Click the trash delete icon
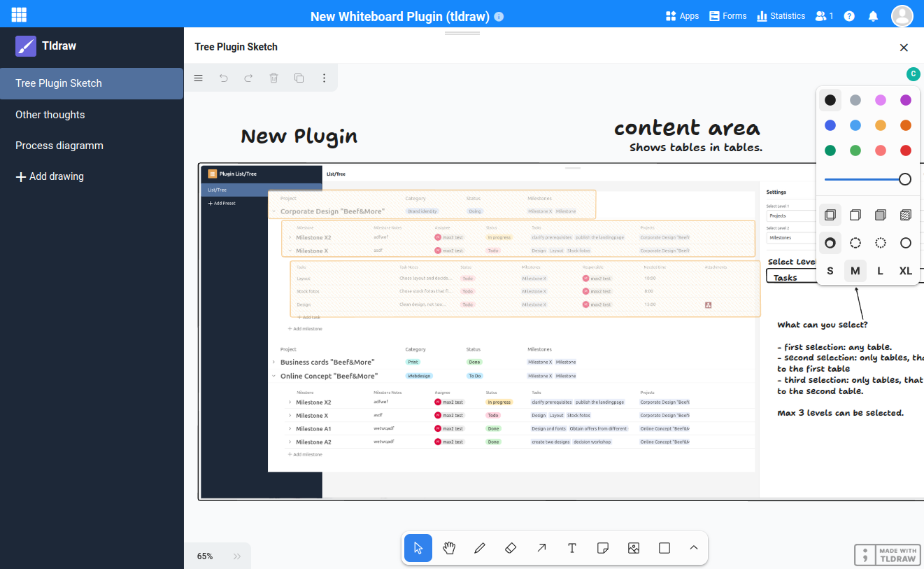 click(274, 78)
